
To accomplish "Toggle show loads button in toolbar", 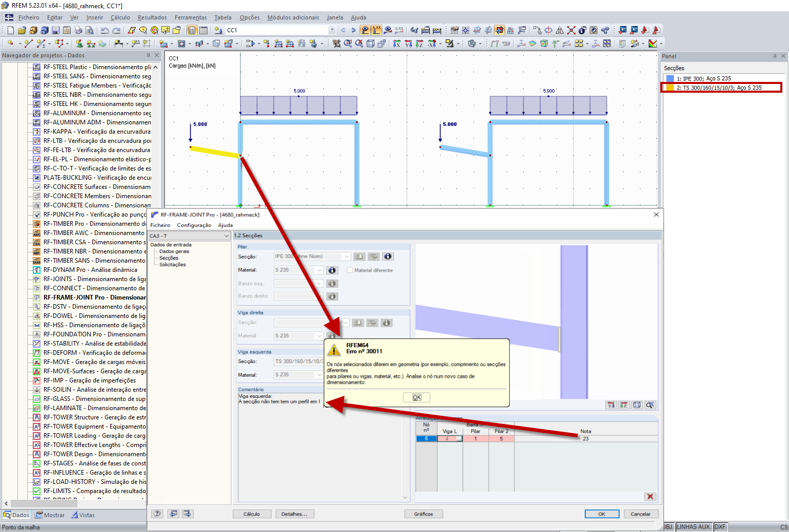I will tap(365, 30).
